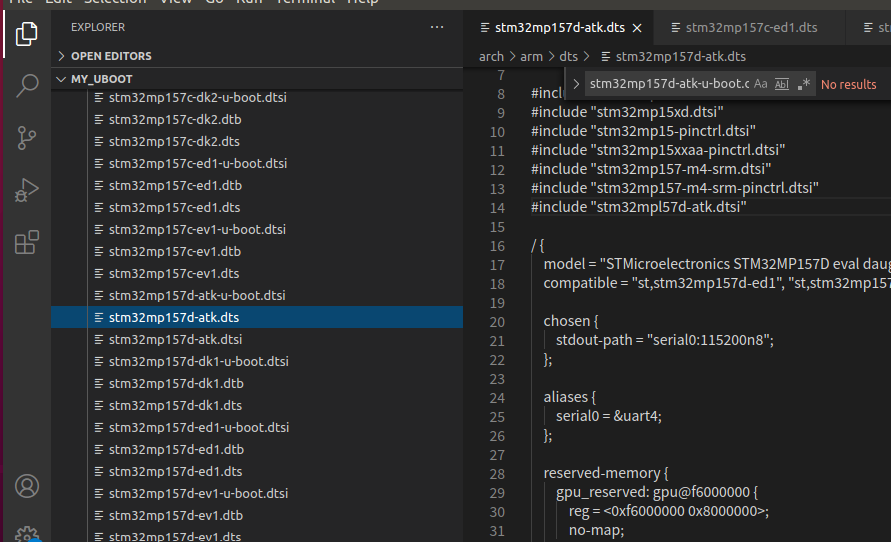The width and height of the screenshot is (891, 542).
Task: Click 'no-map;' on line 31
Action: tap(596, 531)
